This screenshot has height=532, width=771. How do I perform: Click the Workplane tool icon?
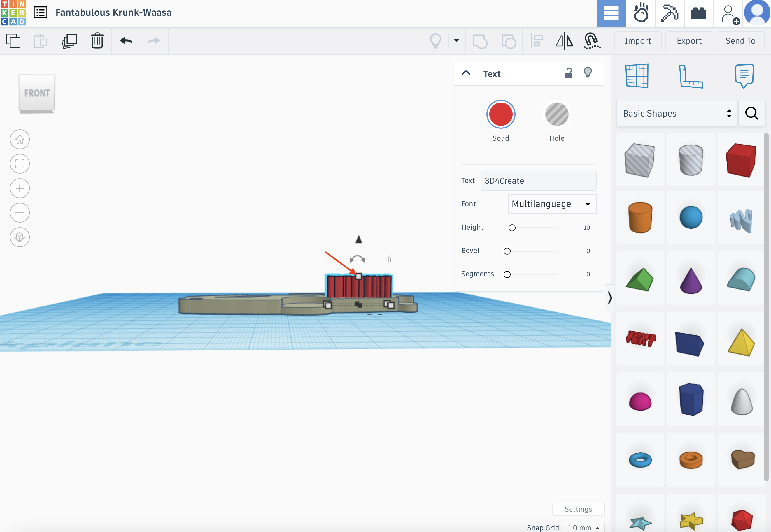point(637,76)
